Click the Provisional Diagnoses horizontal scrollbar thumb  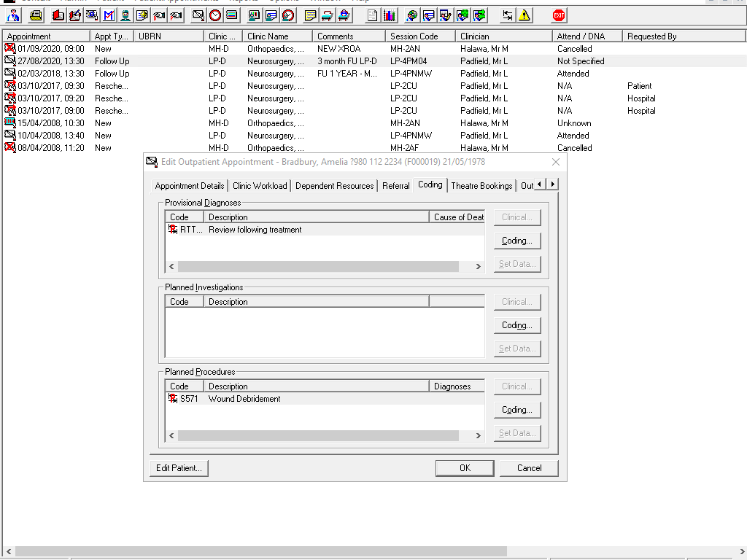pos(318,267)
